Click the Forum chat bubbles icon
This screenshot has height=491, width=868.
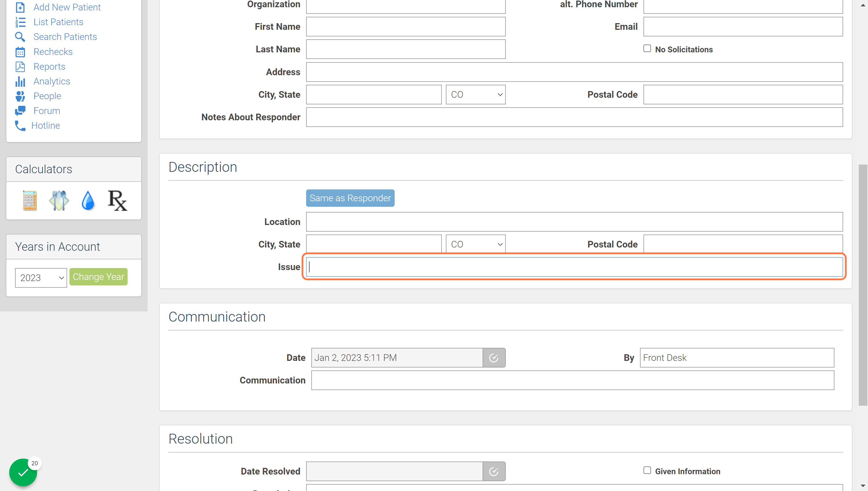(20, 111)
